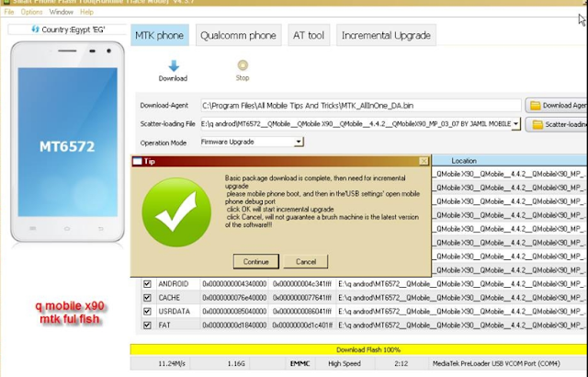The height and width of the screenshot is (377, 588).
Task: Click the Download-Agent path field
Action: [x=361, y=106]
